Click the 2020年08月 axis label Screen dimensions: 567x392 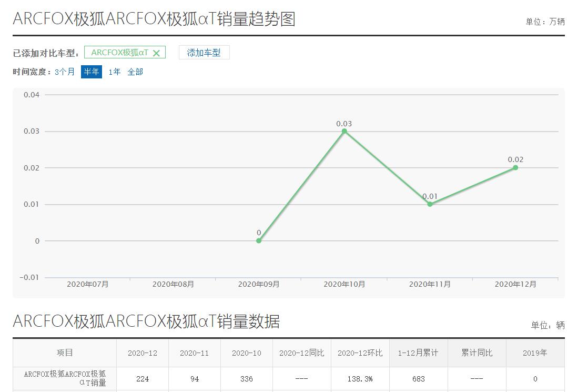[173, 284]
